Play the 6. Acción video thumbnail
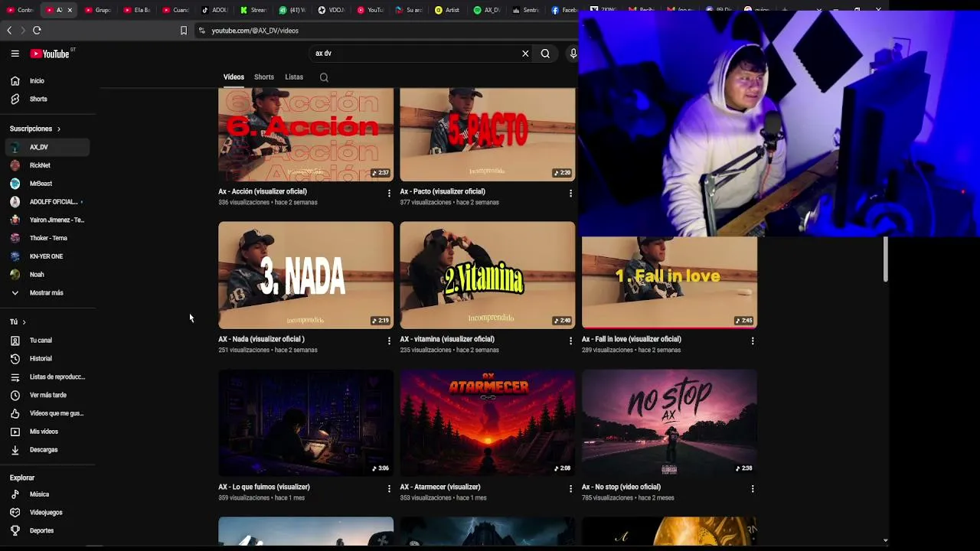 306,135
